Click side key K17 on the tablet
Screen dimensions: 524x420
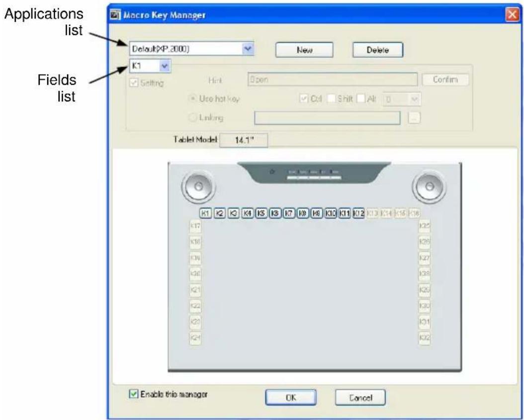point(195,226)
